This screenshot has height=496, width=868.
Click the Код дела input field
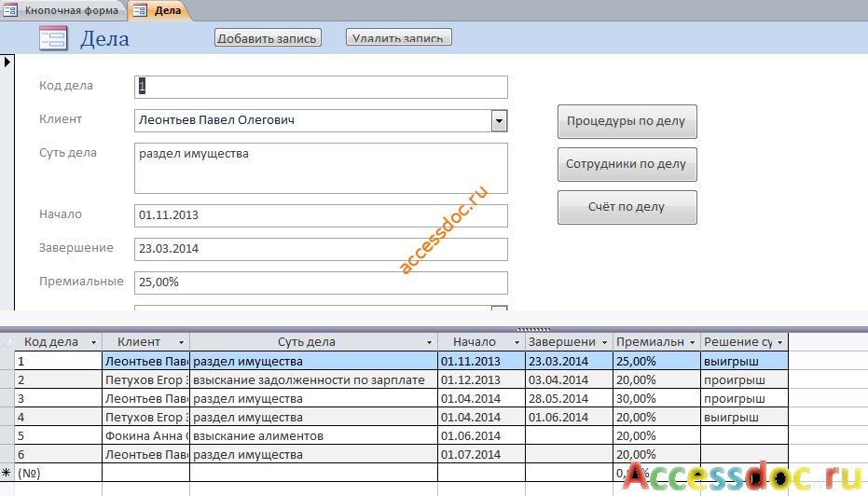point(321,87)
